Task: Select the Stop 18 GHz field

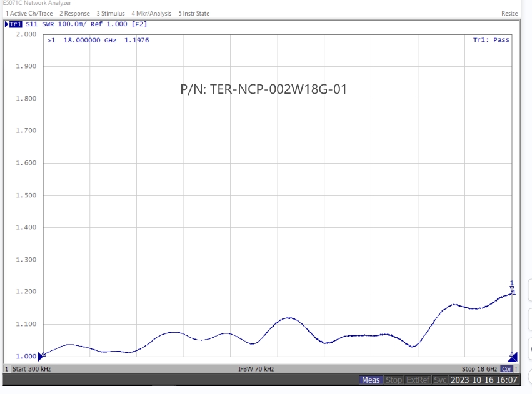Action: tap(479, 369)
